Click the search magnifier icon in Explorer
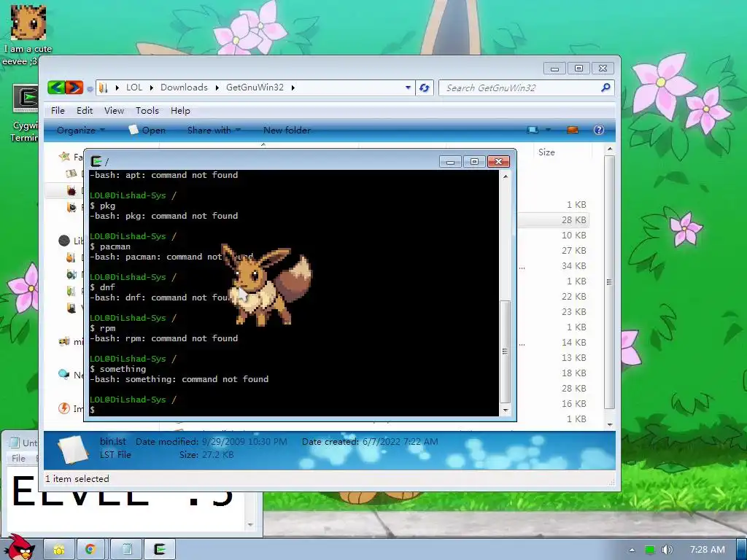This screenshot has width=747, height=560. pyautogui.click(x=605, y=87)
